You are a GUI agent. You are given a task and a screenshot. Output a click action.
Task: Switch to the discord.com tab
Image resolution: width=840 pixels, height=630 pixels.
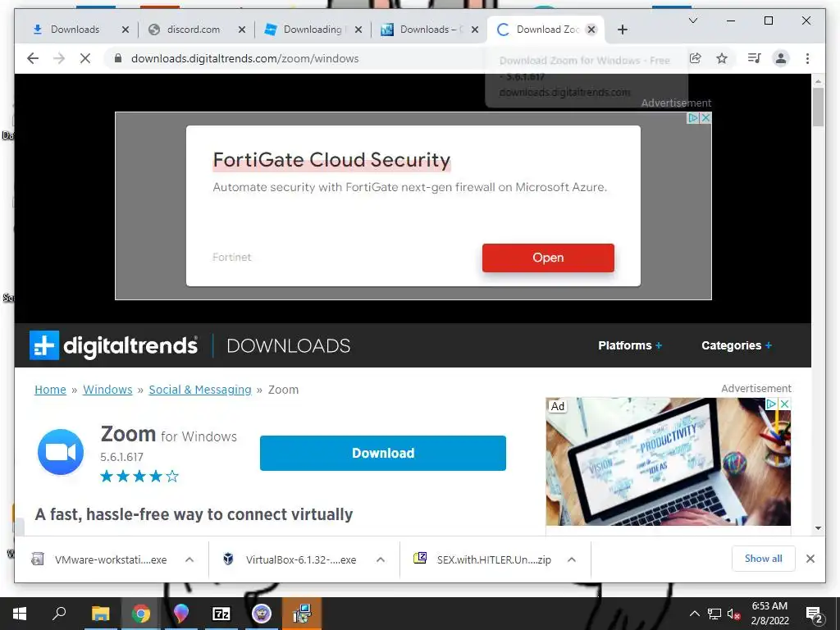(x=194, y=30)
